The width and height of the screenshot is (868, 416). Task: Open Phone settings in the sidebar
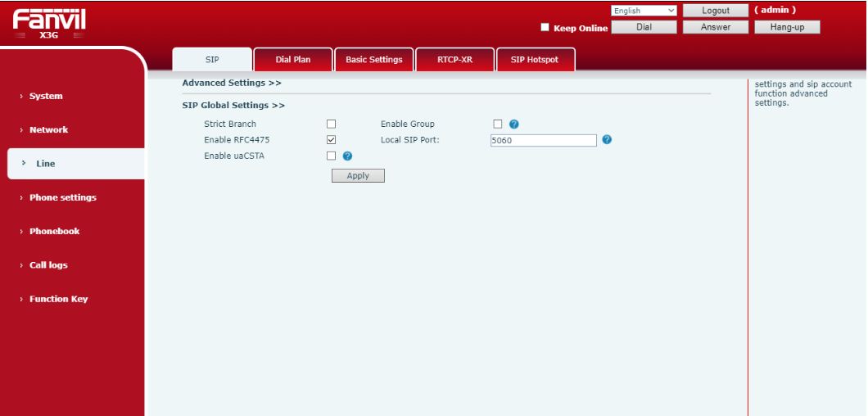62,197
